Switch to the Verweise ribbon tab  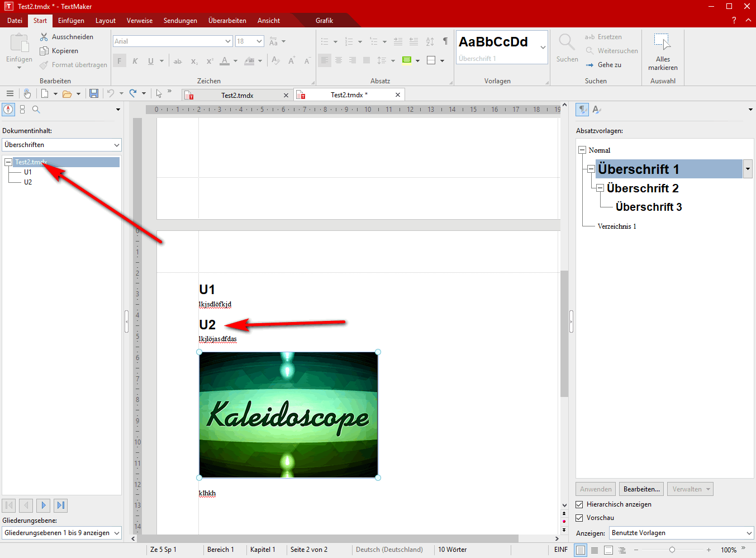pos(140,21)
